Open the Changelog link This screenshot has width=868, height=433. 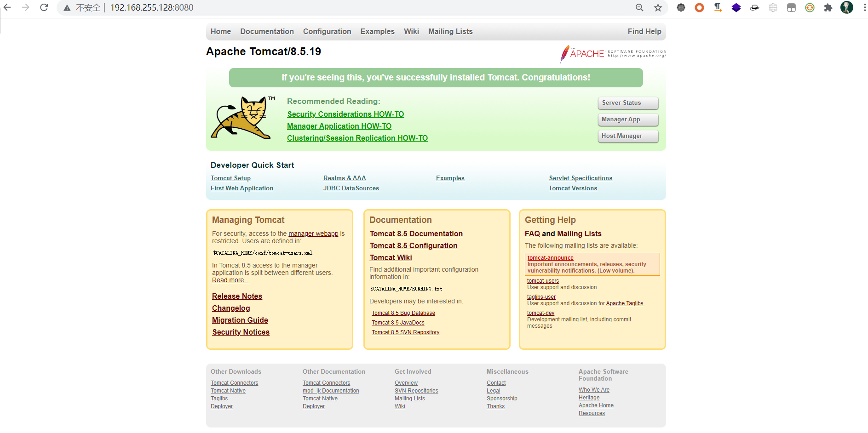231,308
